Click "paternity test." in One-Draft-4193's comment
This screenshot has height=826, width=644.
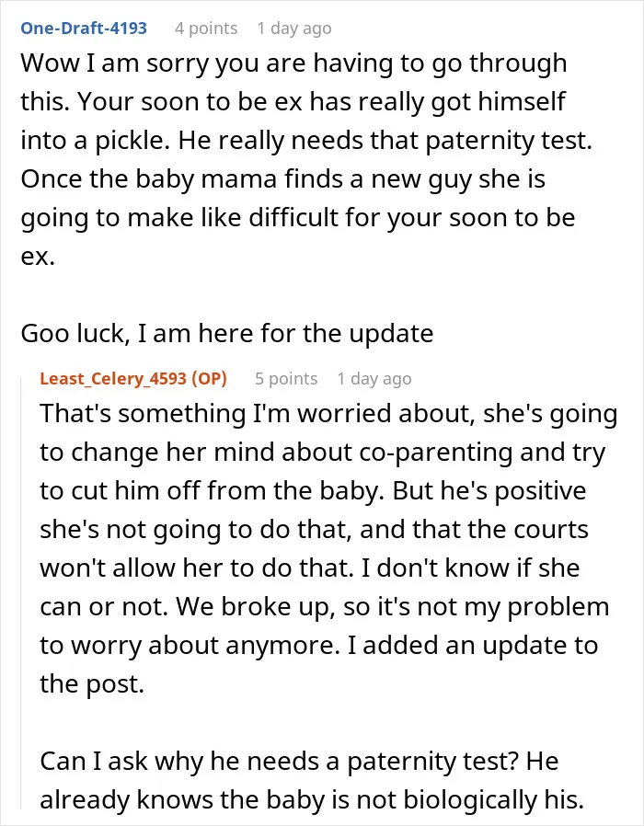click(x=509, y=141)
